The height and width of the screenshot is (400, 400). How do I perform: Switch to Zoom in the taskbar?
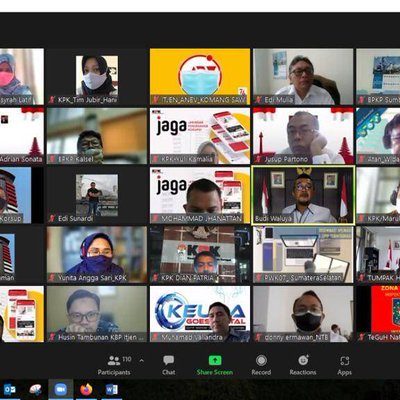(60, 389)
